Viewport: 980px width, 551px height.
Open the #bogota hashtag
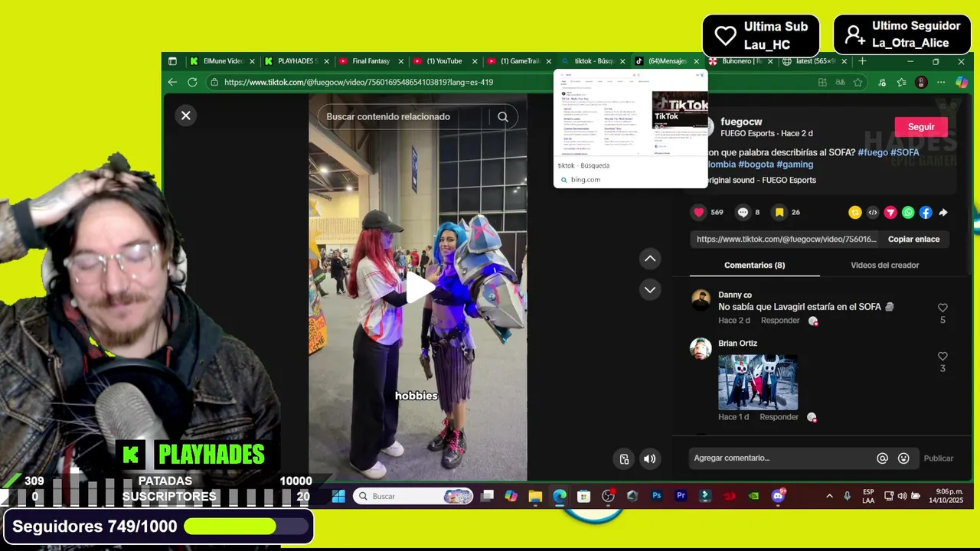[756, 165]
